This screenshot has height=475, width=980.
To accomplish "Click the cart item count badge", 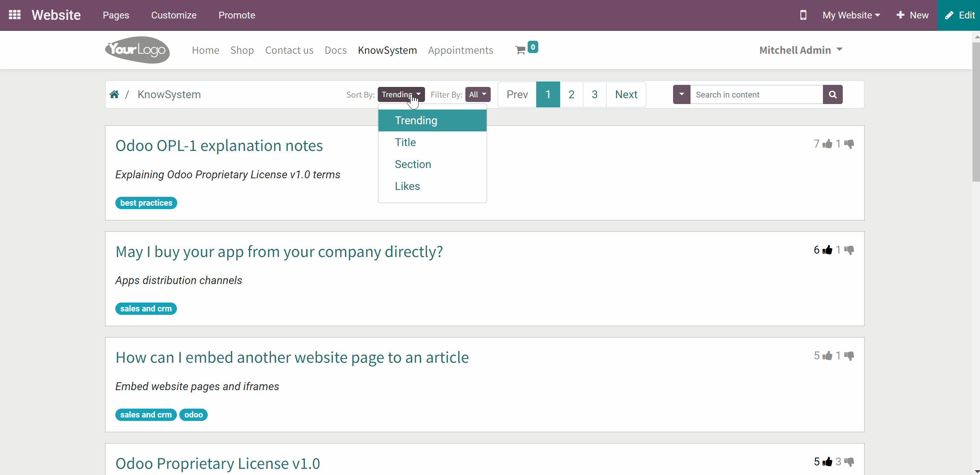I will [533, 47].
